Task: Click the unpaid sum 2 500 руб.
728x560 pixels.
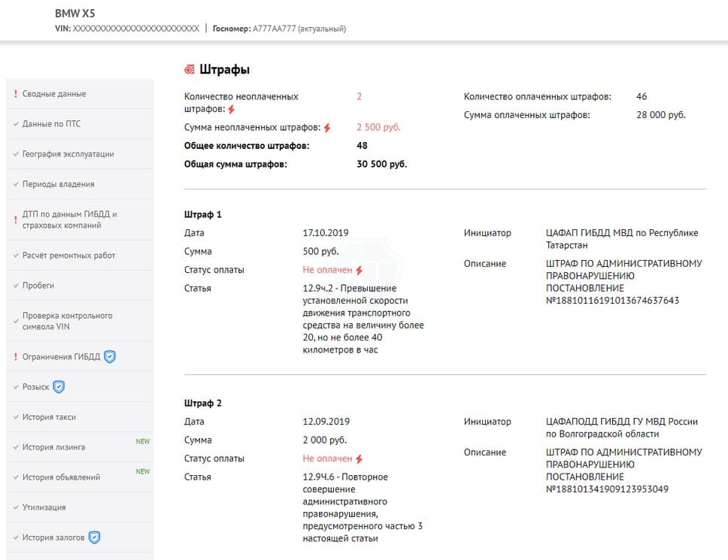Action: pos(378,127)
